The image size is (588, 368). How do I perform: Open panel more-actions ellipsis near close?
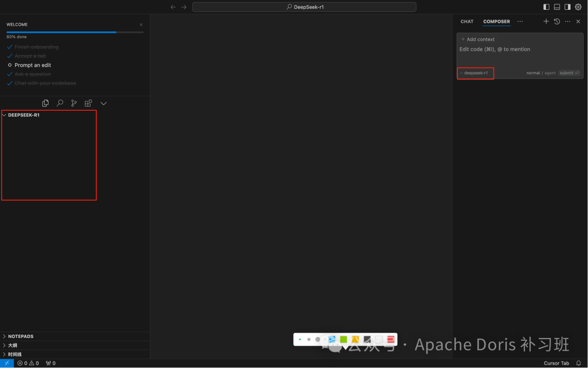point(567,21)
